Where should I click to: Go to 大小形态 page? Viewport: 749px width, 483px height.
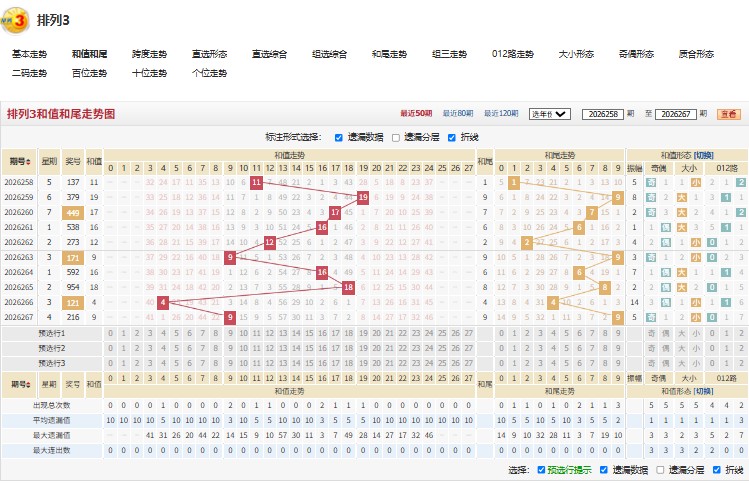click(x=576, y=54)
